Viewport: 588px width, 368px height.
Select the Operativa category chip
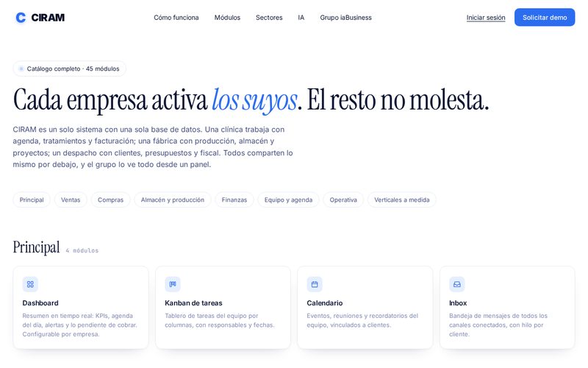tap(343, 199)
